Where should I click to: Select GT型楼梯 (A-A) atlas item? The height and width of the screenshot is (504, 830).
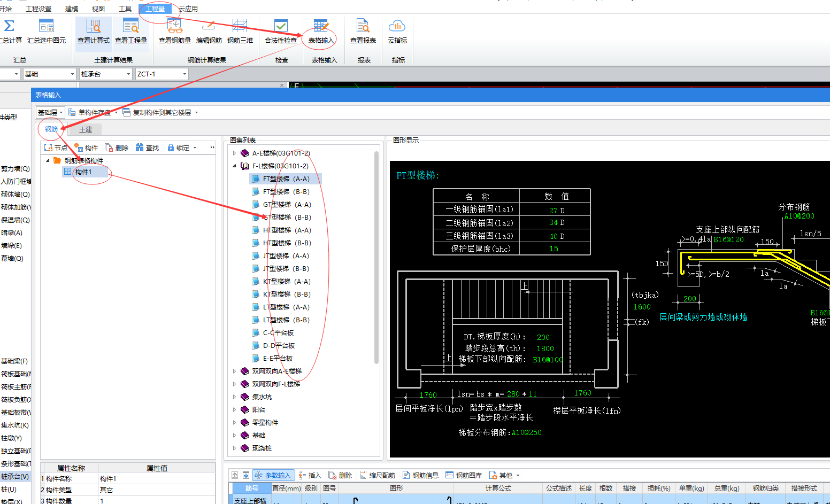[x=287, y=204]
